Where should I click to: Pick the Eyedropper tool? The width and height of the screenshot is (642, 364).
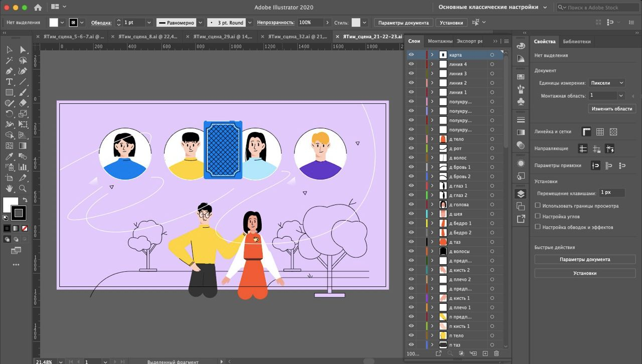point(9,156)
